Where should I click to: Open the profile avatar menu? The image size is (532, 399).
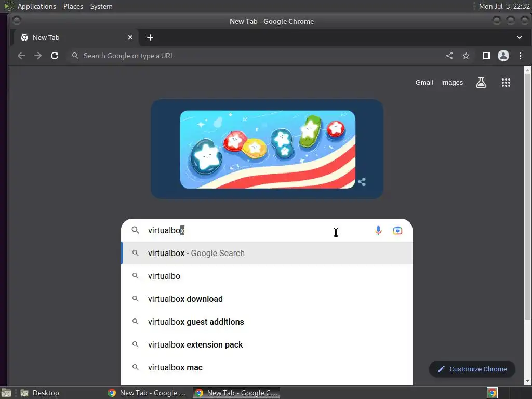[x=503, y=56]
